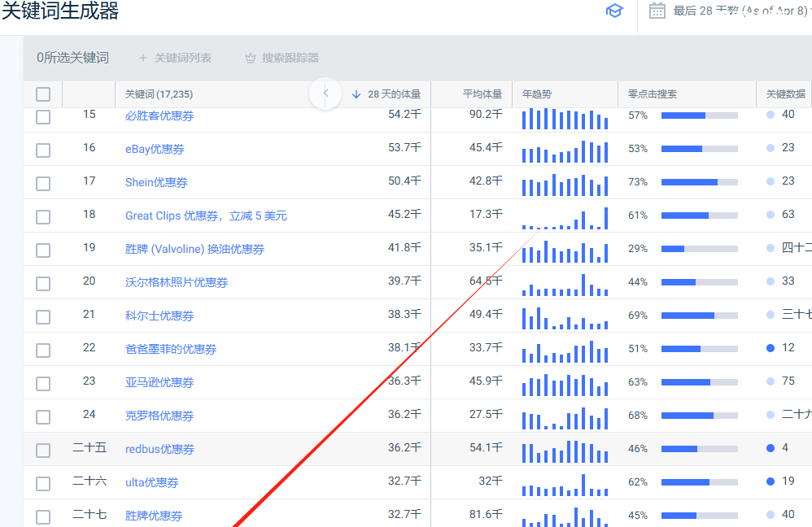Open the 科尔士优惠券 keyword link

pyautogui.click(x=159, y=316)
